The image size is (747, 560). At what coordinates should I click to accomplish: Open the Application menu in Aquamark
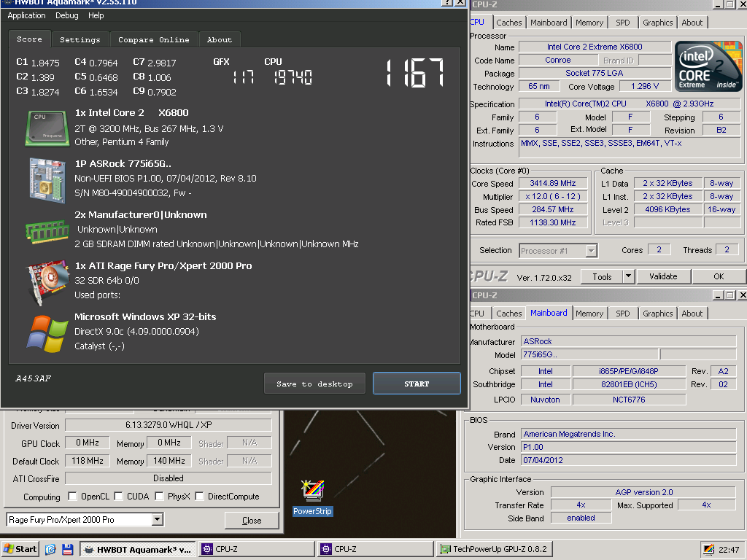(27, 15)
